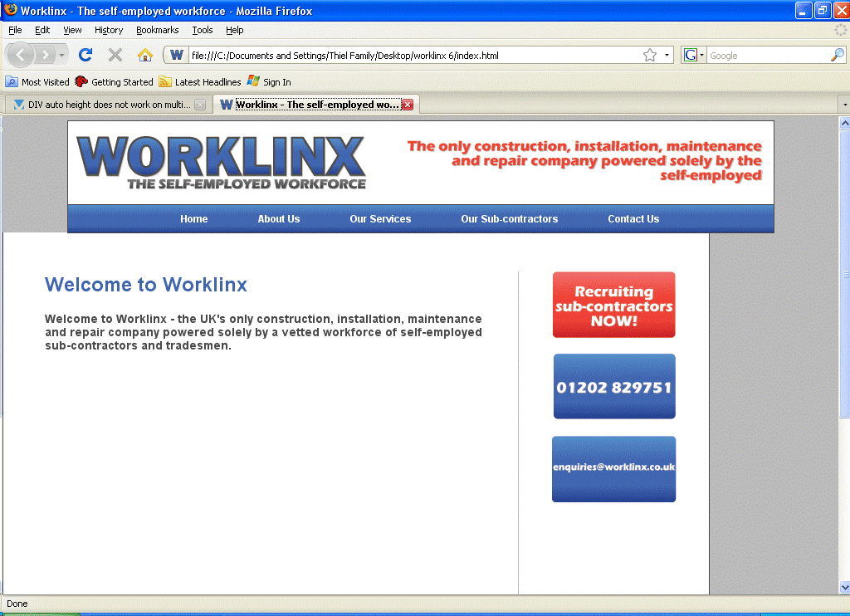
Task: Focus the Google search box
Action: 768,55
